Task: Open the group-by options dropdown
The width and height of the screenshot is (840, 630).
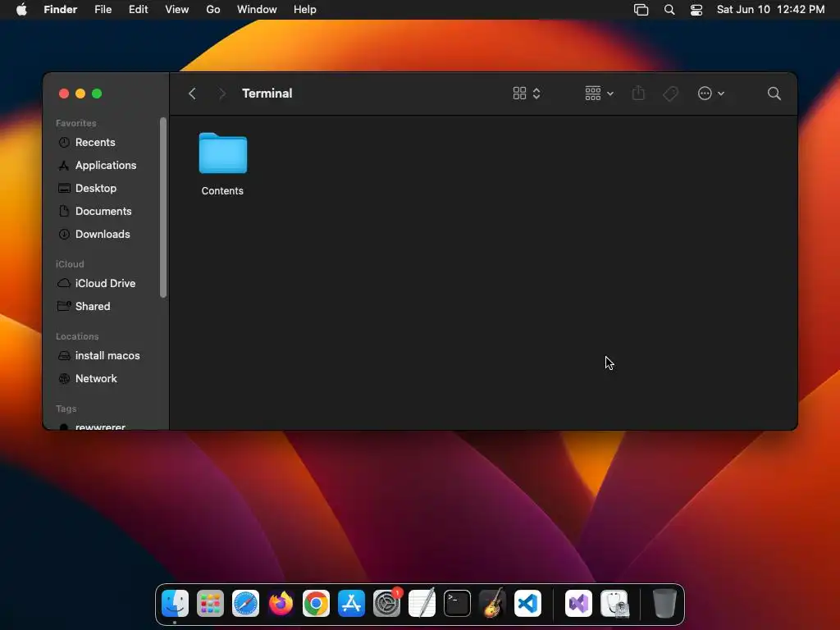Action: point(599,94)
